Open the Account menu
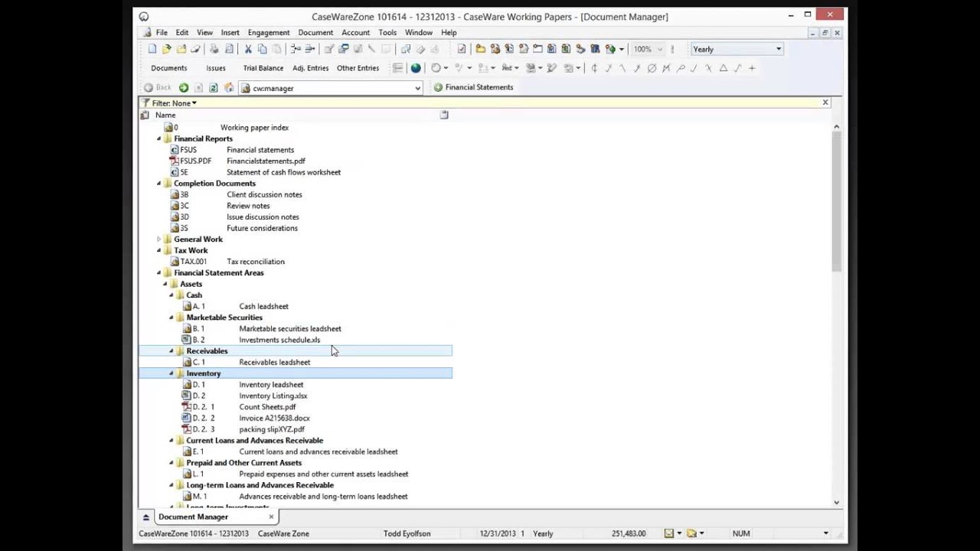Viewport: 980px width, 551px height. (x=355, y=33)
